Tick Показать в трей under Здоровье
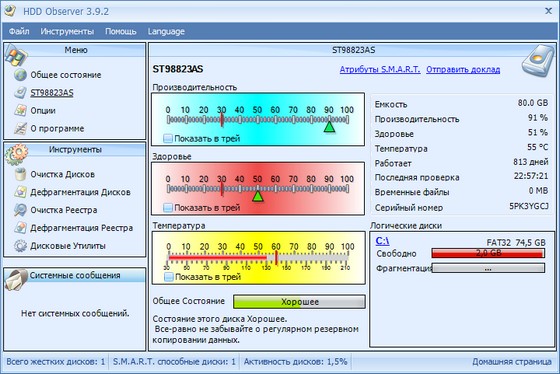 click(x=168, y=208)
